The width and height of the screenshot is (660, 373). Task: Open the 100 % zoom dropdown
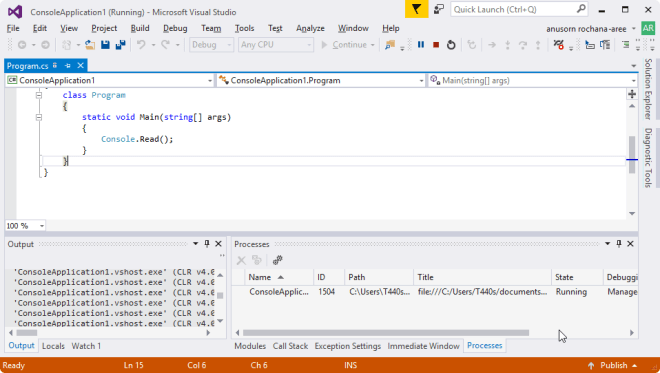click(25, 226)
